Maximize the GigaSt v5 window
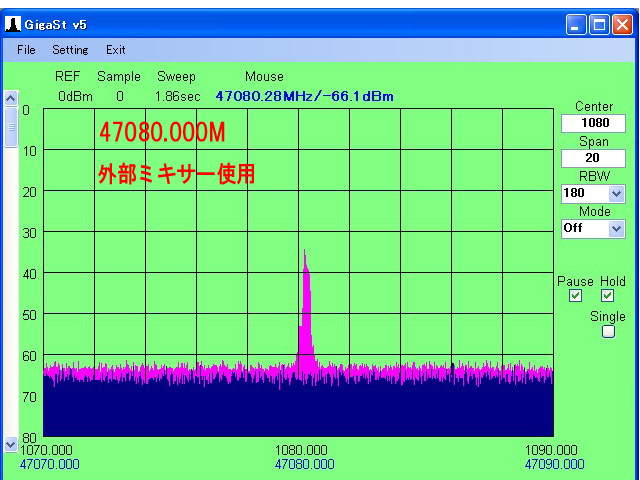Screen dimensions: 640x480 tap(599, 25)
